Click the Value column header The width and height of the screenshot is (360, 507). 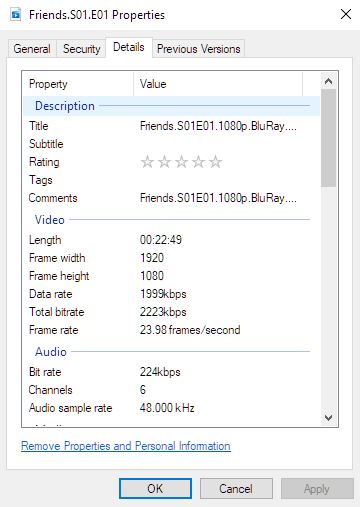point(218,84)
